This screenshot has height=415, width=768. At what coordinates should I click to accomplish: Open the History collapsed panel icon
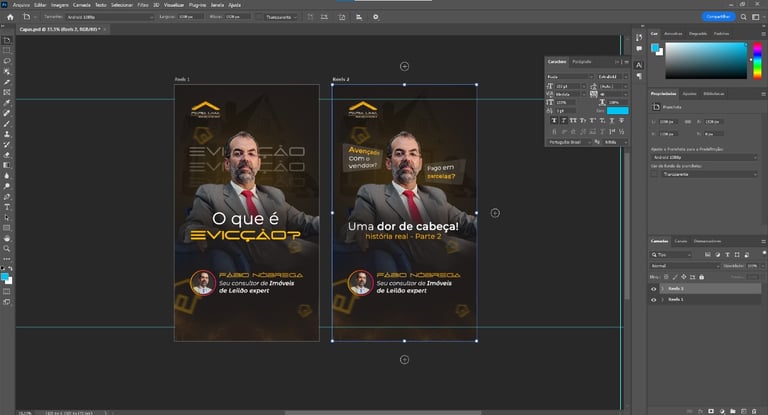coord(639,37)
